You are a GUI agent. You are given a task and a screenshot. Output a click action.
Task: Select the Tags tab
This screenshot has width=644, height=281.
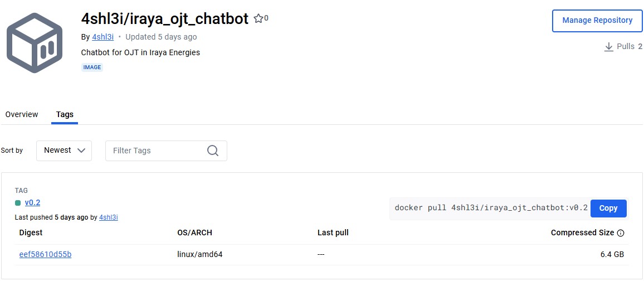(x=65, y=114)
